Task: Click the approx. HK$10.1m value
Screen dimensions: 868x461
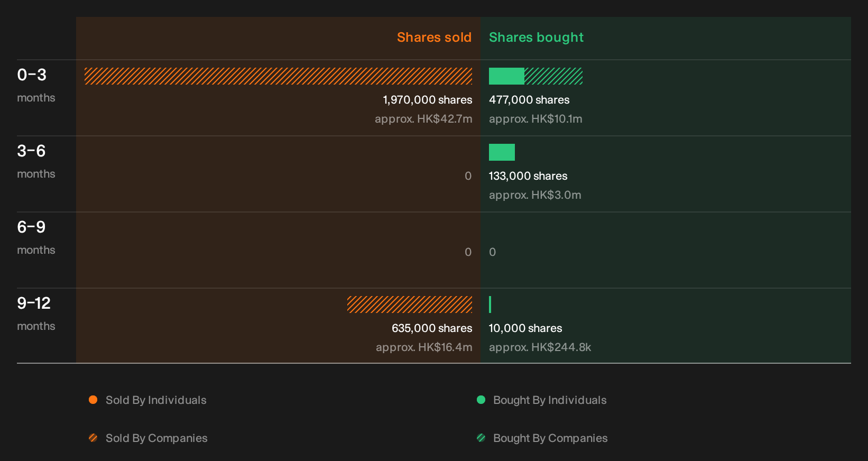Action: click(x=535, y=119)
